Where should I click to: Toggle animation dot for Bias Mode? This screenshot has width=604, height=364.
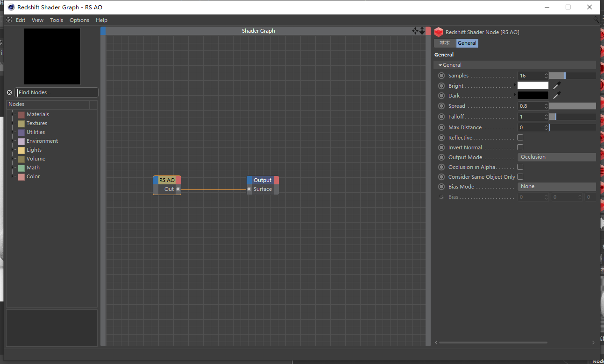coord(441,187)
